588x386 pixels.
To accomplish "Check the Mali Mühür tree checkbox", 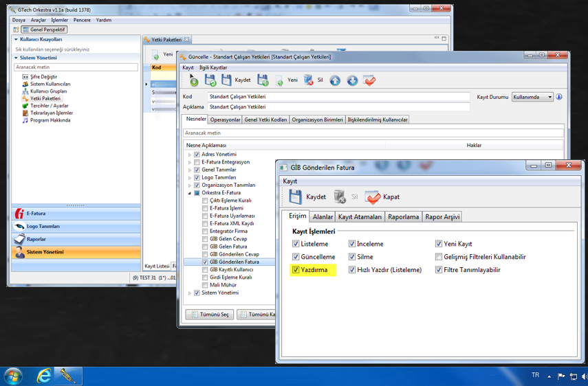I will pyautogui.click(x=205, y=285).
